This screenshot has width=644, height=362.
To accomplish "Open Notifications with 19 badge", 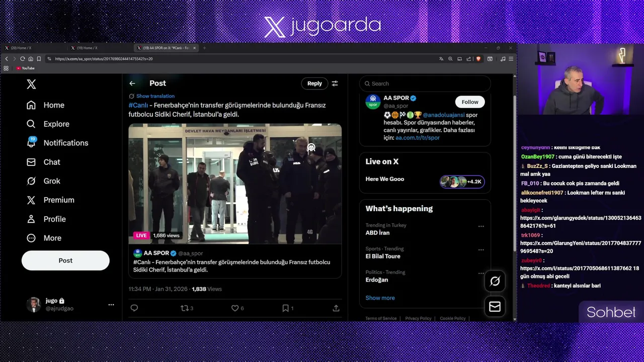I will point(57,143).
